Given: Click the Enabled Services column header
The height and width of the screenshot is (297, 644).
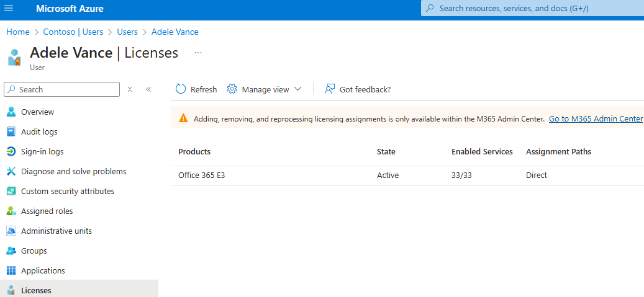Looking at the screenshot, I should [482, 152].
